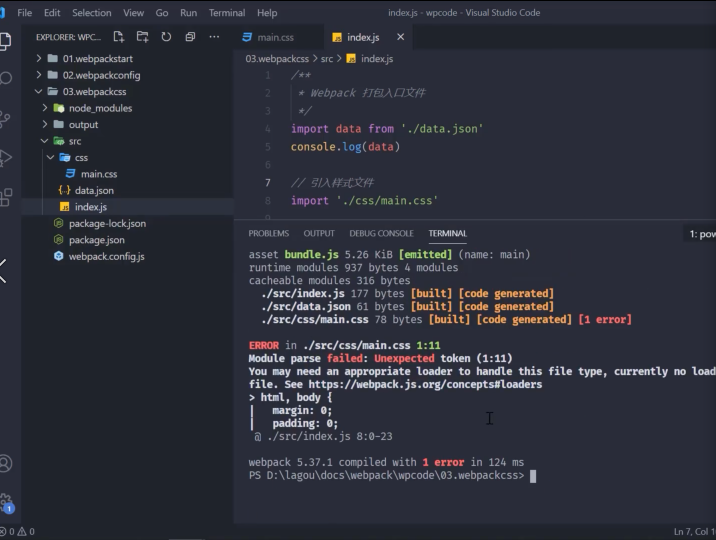This screenshot has height=540, width=716.
Task: Click editor line 4 import data statement
Action: click(x=387, y=129)
